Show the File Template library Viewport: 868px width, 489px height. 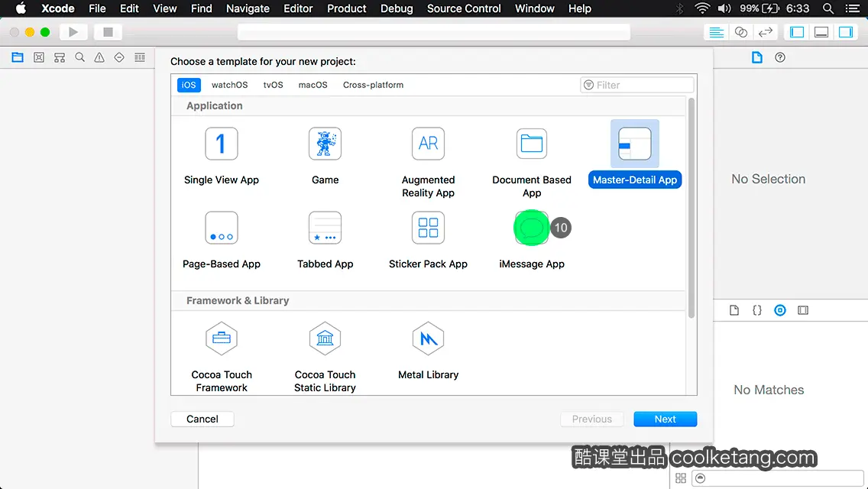(x=734, y=310)
